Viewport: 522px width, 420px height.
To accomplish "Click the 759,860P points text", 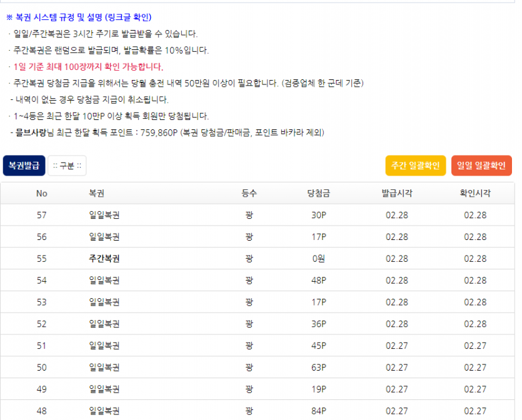I will (x=159, y=132).
